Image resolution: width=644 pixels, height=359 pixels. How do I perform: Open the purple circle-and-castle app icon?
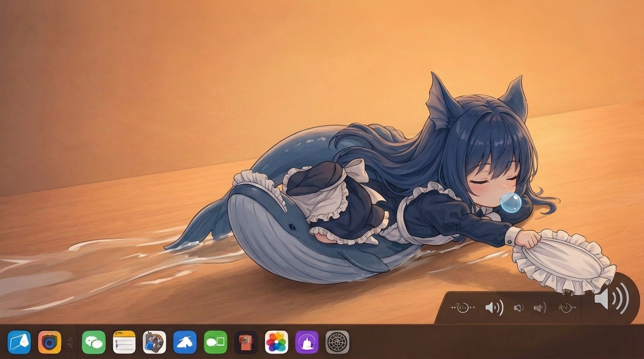(x=307, y=342)
